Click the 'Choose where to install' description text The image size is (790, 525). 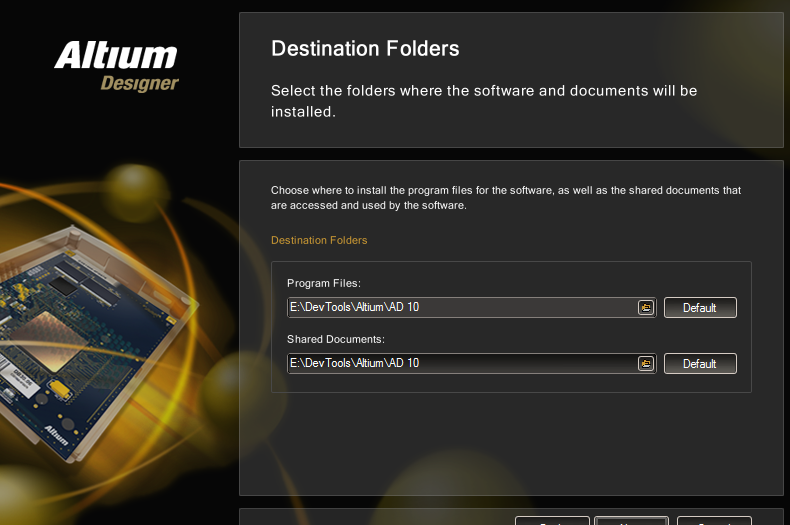tap(505, 198)
